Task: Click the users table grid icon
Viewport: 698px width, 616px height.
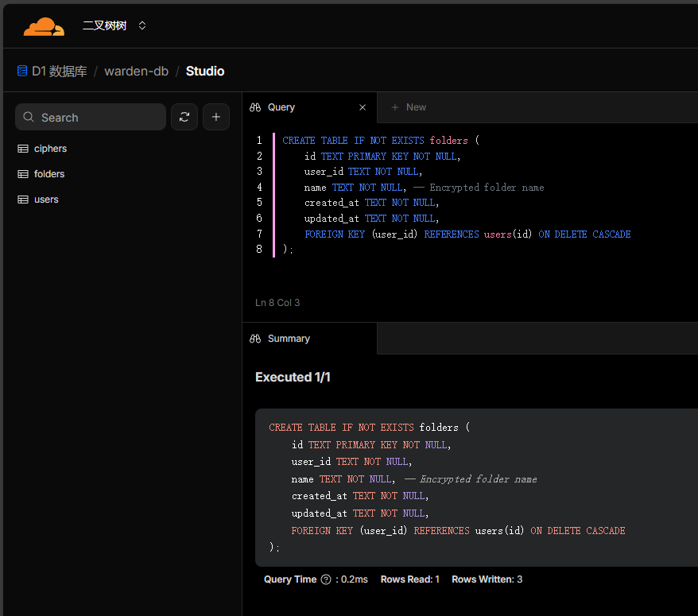Action: click(x=23, y=200)
